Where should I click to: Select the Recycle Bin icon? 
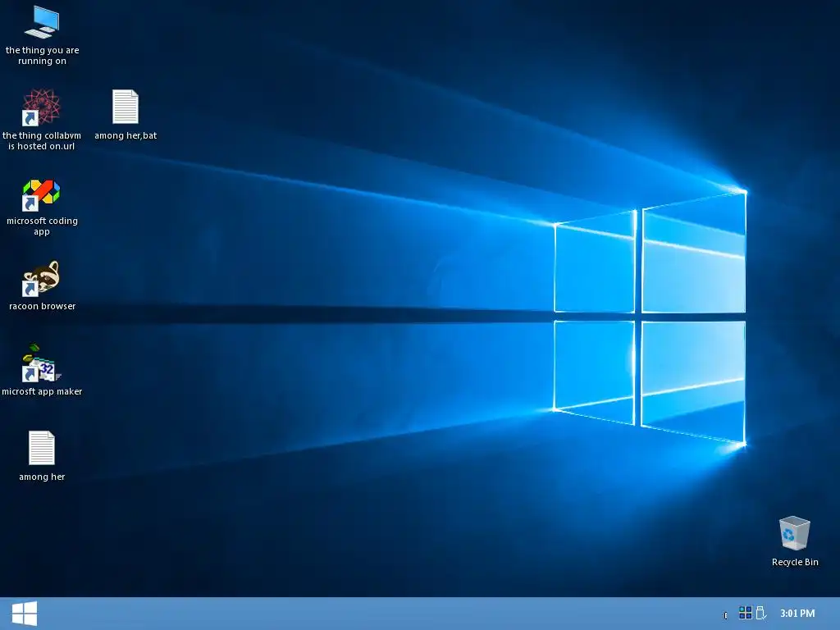tap(794, 533)
